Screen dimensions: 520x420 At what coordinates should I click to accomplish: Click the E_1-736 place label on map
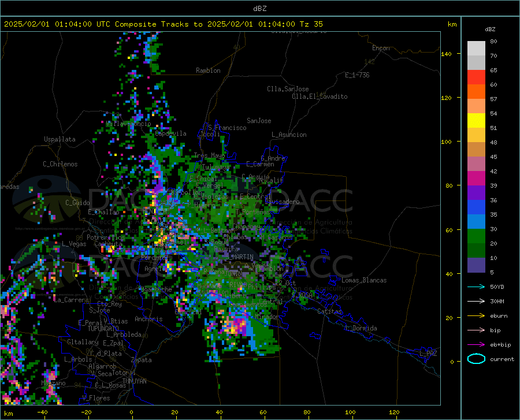357,75
